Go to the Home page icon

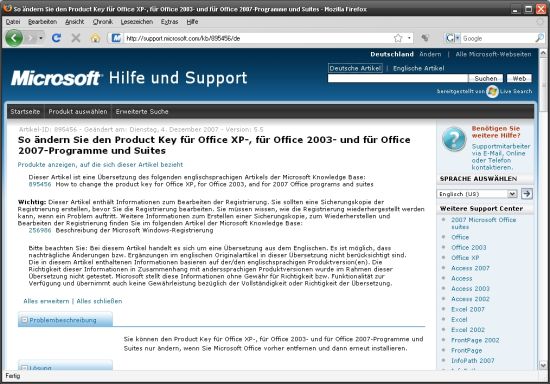pos(95,38)
